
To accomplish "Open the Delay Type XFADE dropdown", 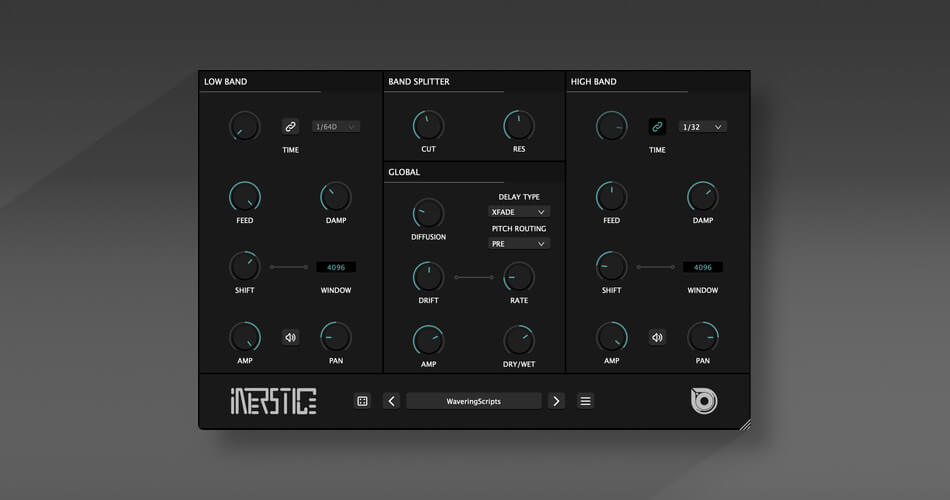I will 519,212.
